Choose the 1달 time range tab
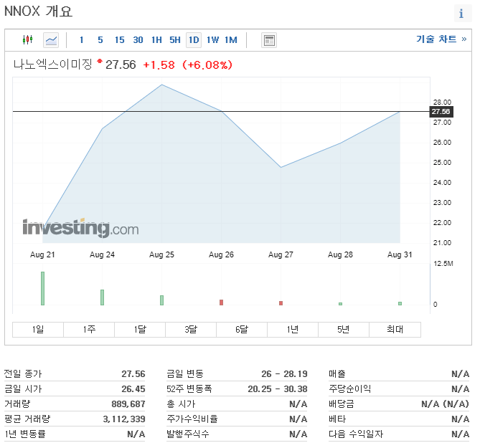The image size is (480, 448). coord(140,330)
